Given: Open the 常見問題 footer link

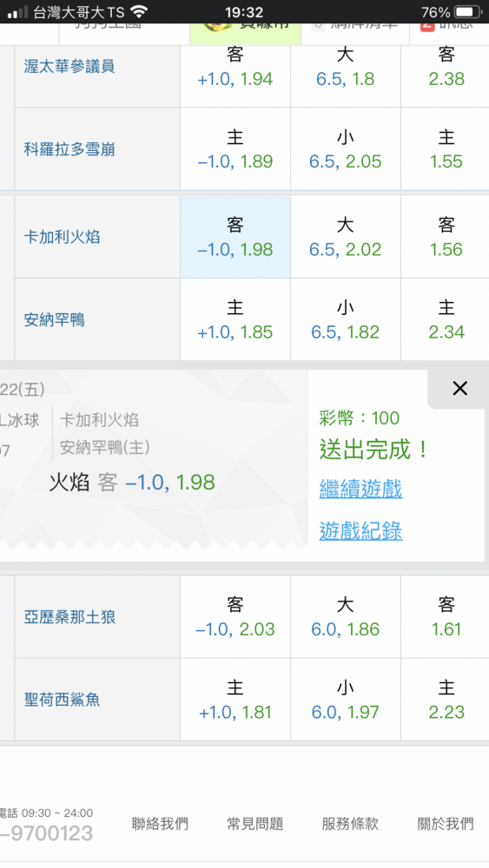Looking at the screenshot, I should [255, 824].
